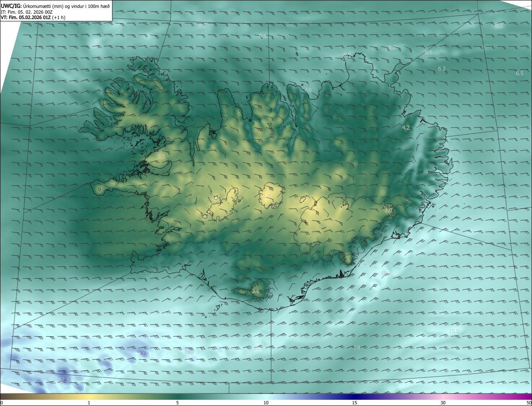This screenshot has height=406, width=532.
Task: Select the 4.2 value on the map
Action: click(x=406, y=128)
